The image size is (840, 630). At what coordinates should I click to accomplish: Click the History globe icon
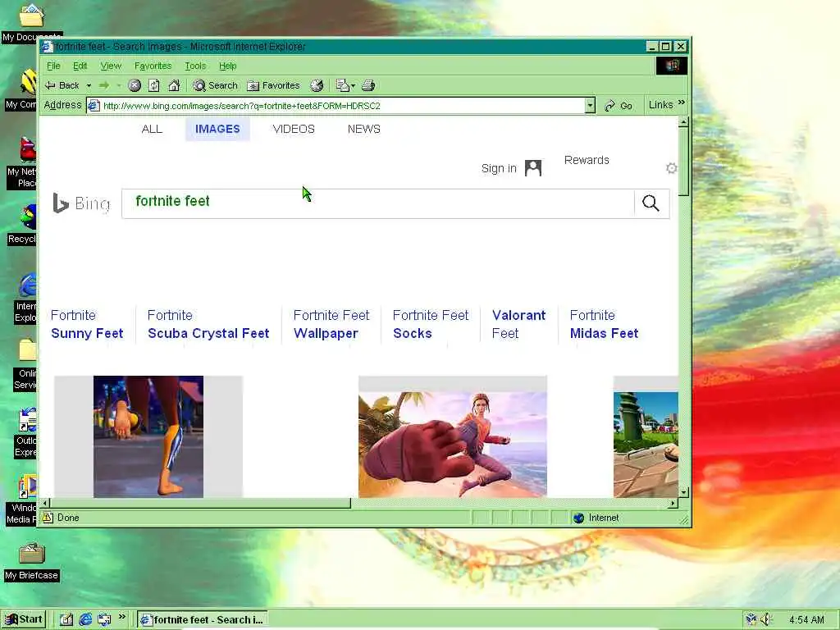(x=317, y=85)
